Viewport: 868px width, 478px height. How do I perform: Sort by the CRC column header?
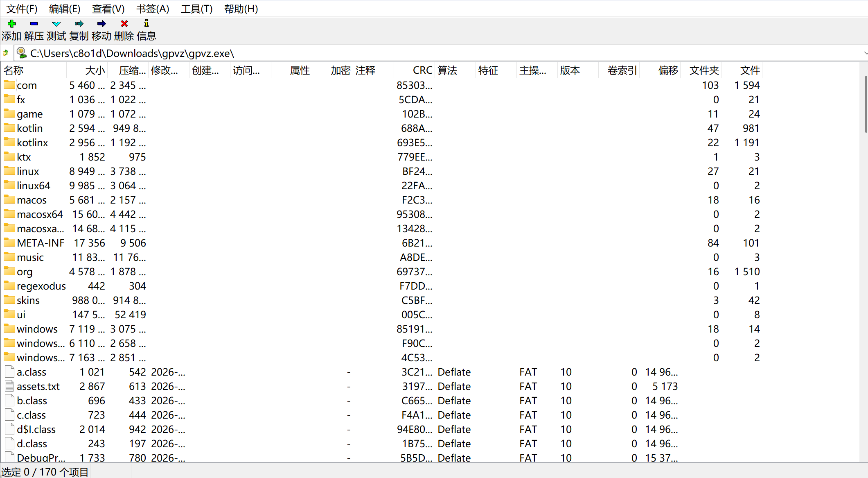[422, 70]
